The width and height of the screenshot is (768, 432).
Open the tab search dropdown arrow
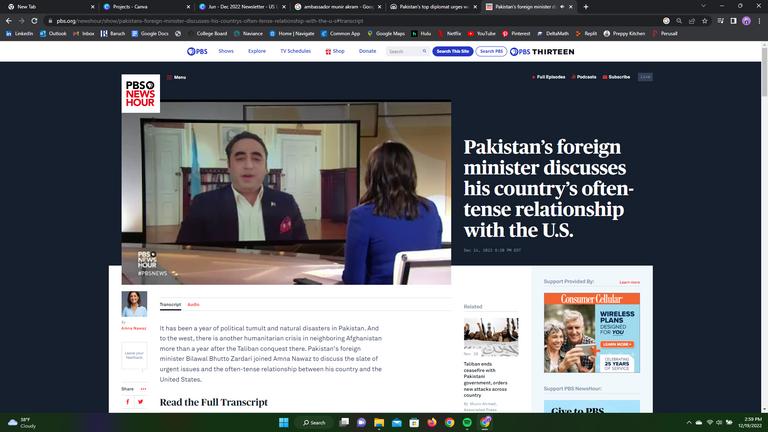click(x=703, y=6)
